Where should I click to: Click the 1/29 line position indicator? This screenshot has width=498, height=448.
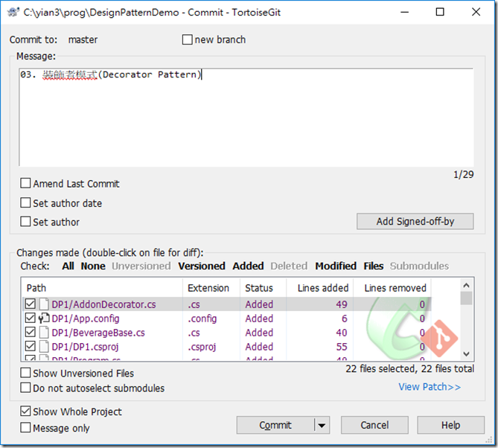click(x=463, y=175)
